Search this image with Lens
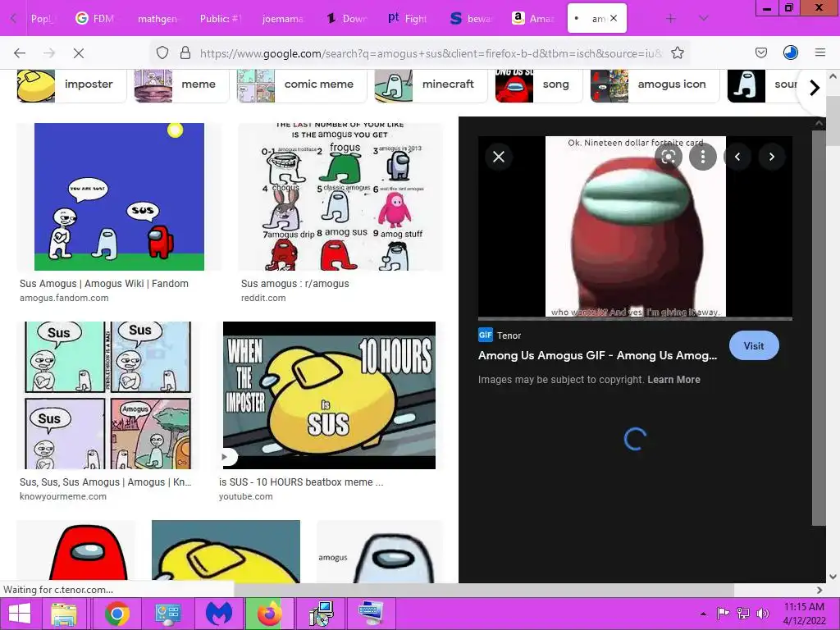 [669, 157]
